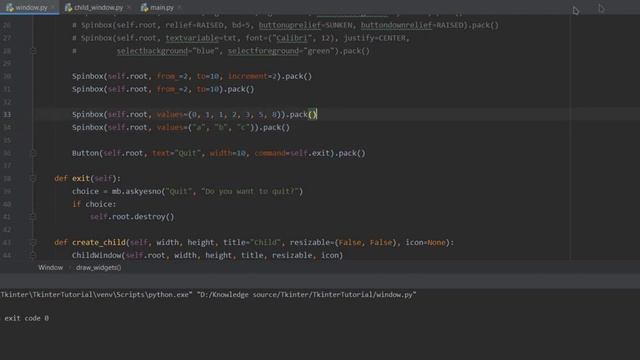Click 'mb.askyesno' call text

136,191
